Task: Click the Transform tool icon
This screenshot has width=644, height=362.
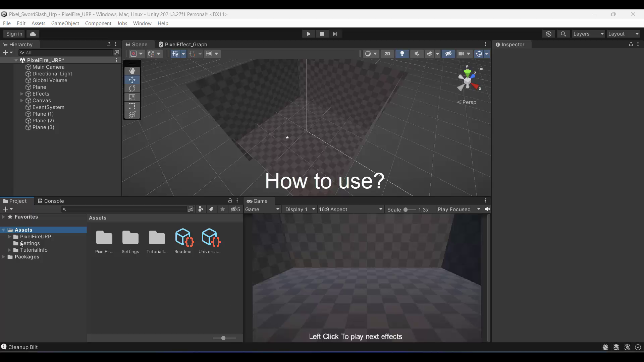Action: pyautogui.click(x=132, y=115)
